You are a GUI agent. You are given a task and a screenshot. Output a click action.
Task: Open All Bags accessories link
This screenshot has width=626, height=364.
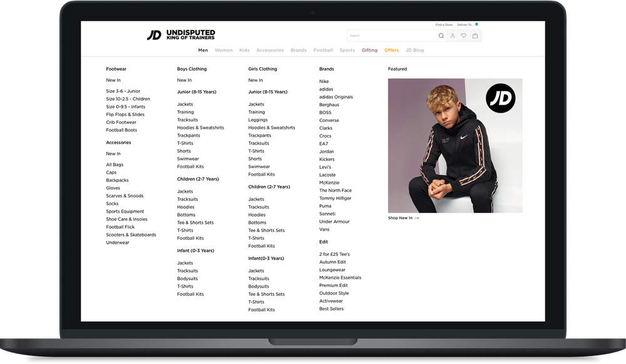(x=115, y=164)
